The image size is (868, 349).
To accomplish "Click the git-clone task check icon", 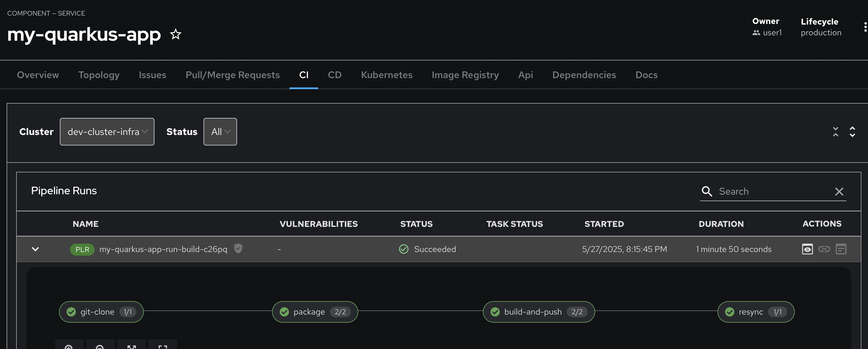I will [71, 312].
